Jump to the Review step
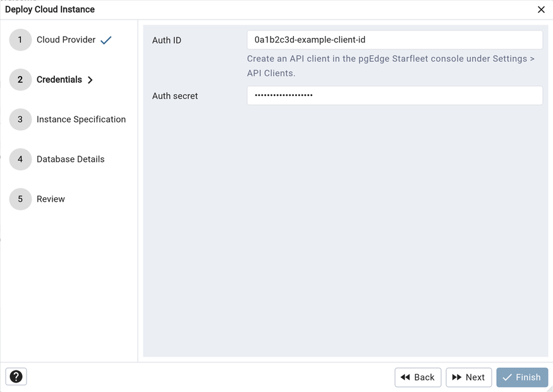 tap(51, 199)
